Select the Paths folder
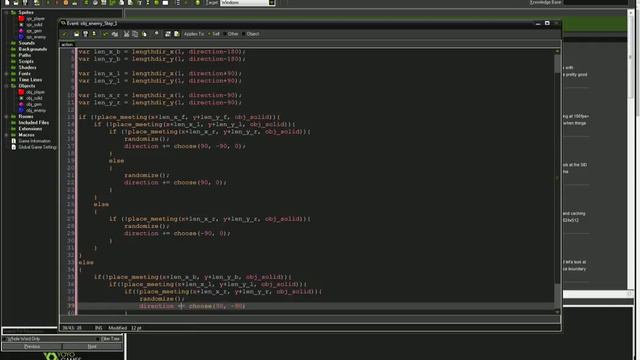640x360 pixels. (24, 55)
